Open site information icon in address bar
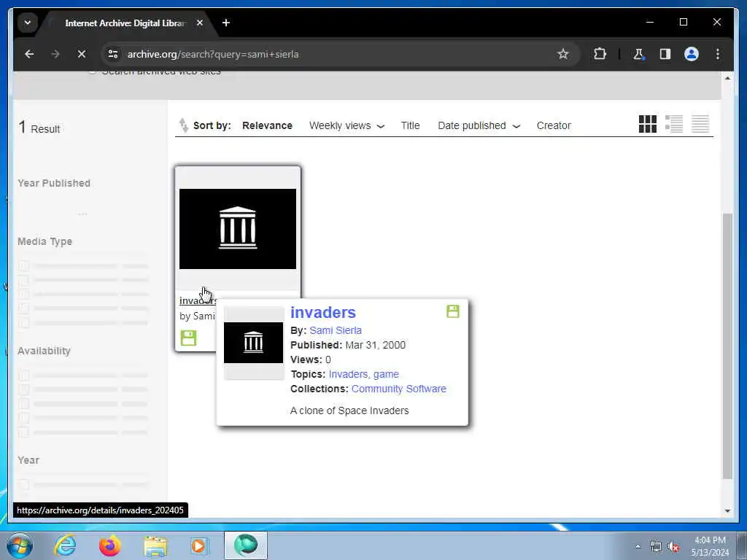747x560 pixels. point(113,54)
